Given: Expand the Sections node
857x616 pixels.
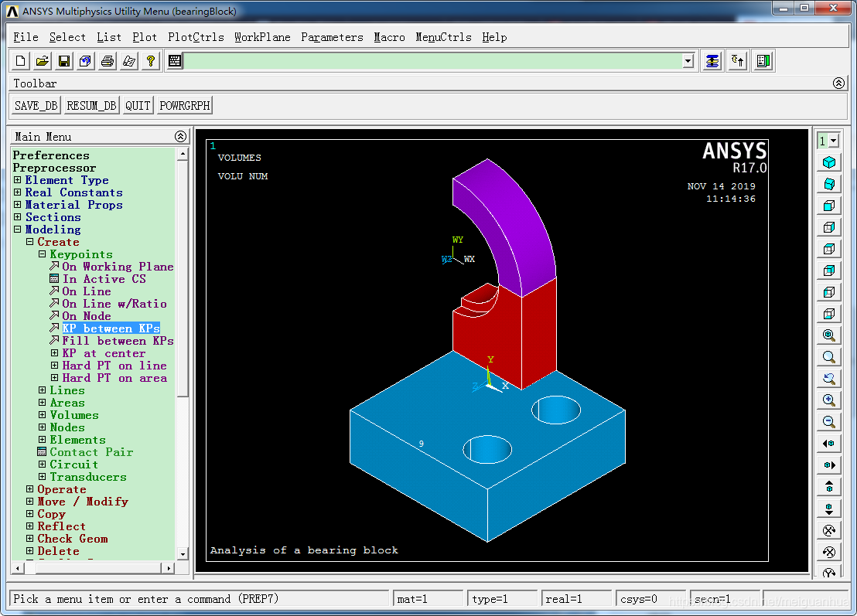Looking at the screenshot, I should click(x=18, y=217).
